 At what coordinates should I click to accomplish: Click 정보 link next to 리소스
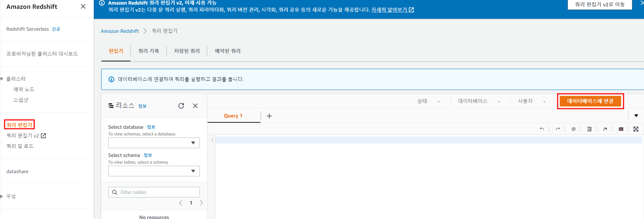point(142,106)
